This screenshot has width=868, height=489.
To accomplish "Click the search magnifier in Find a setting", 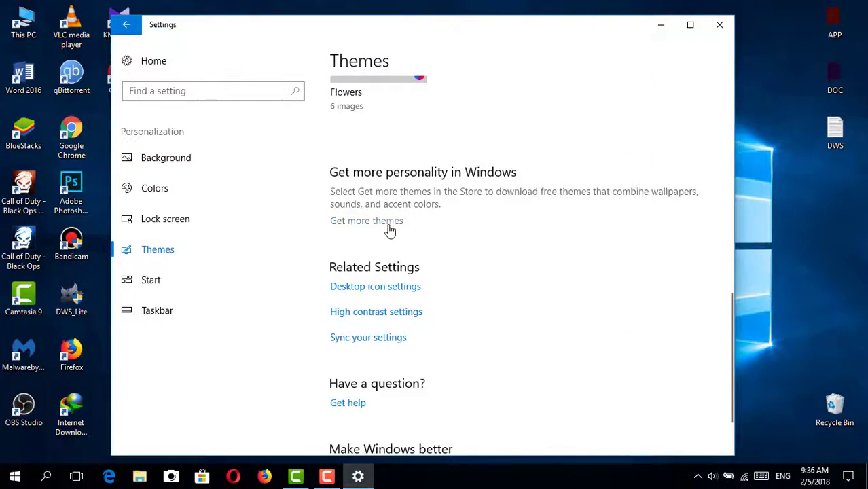I will (295, 91).
